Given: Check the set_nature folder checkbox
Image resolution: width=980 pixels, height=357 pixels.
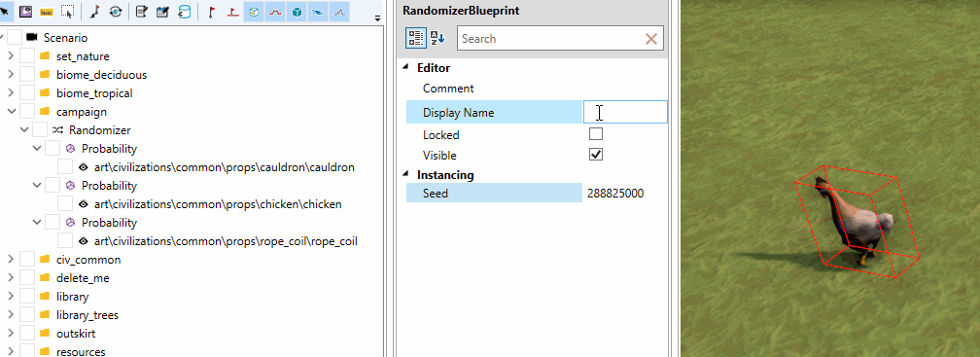Looking at the screenshot, I should [27, 56].
